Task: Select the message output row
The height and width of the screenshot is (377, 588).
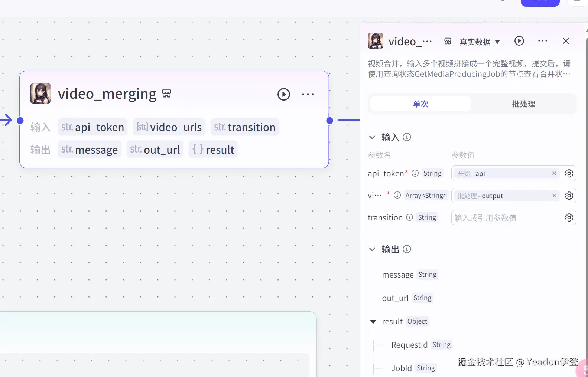Action: (x=410, y=275)
